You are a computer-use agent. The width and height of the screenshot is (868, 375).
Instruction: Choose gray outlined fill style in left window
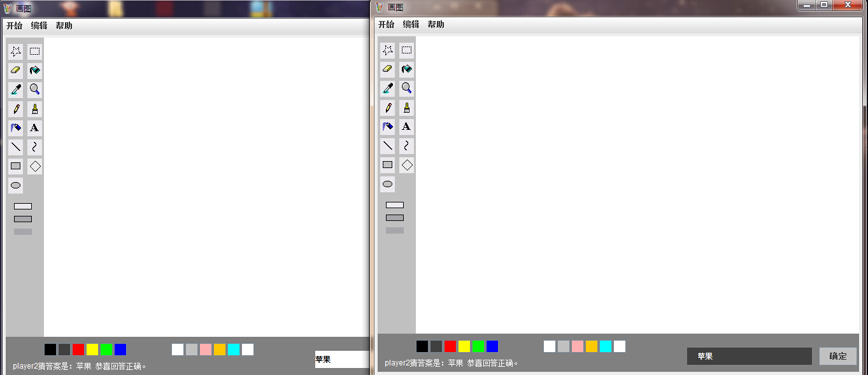[23, 219]
